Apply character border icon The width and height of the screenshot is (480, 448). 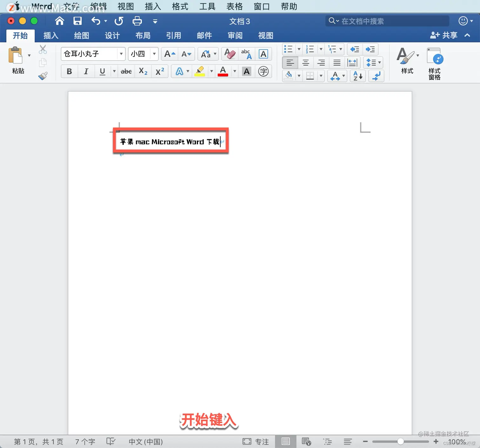point(263,54)
